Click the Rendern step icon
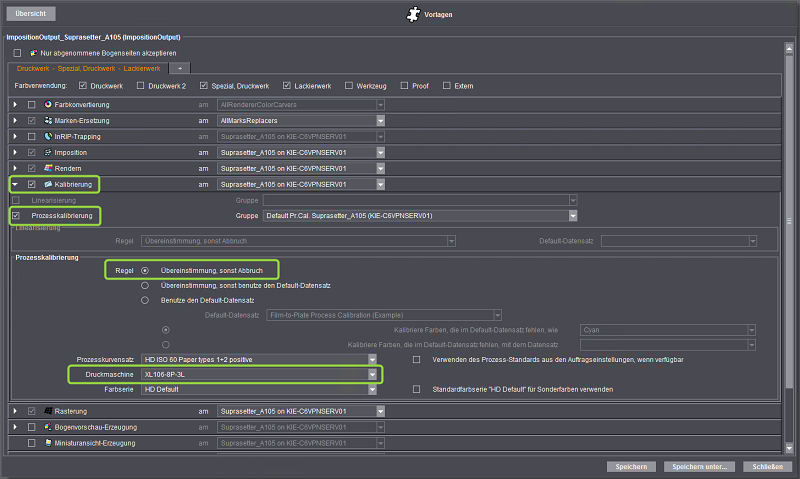 47,168
